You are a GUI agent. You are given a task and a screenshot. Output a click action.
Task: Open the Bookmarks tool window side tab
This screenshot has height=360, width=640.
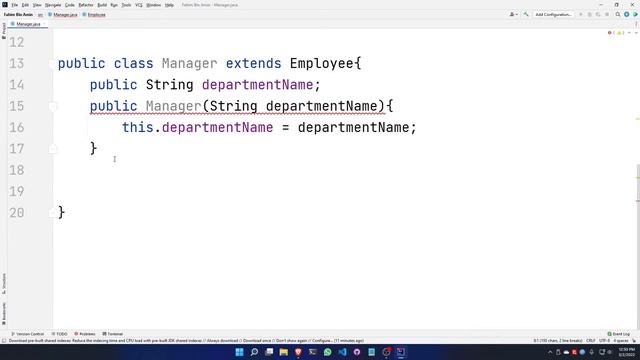pyautogui.click(x=4, y=313)
